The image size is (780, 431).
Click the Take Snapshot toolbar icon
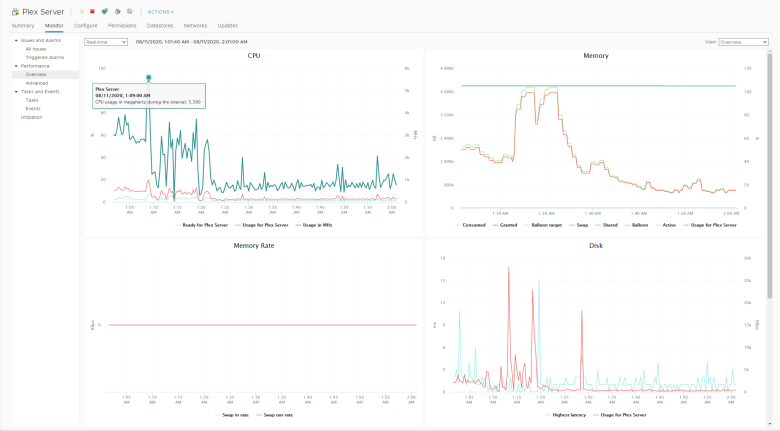129,12
